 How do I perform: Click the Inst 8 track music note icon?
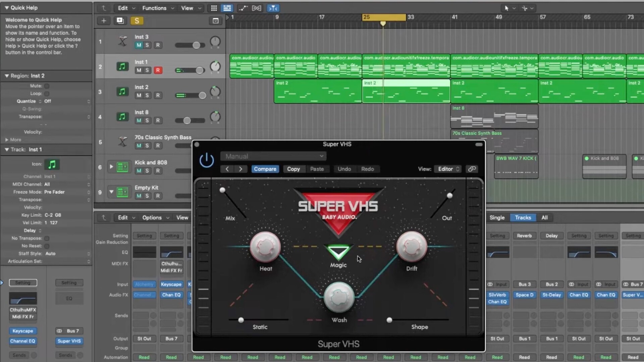click(122, 117)
